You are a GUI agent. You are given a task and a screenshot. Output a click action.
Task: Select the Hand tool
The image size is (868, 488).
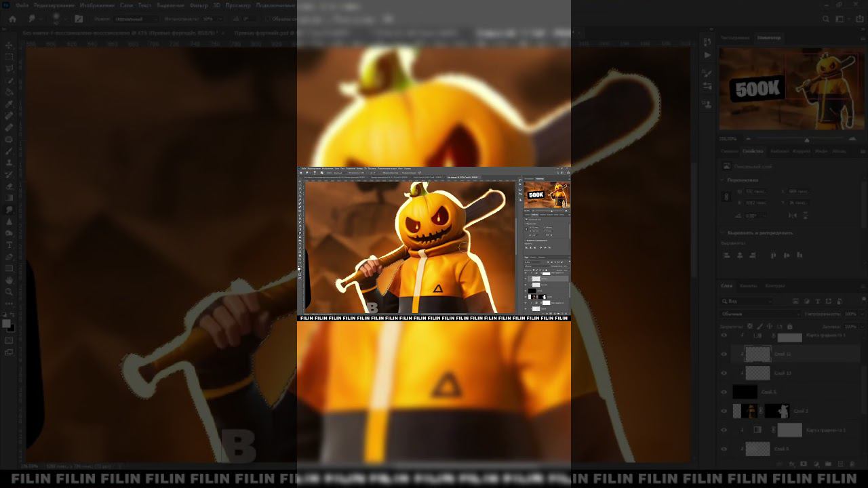point(9,280)
